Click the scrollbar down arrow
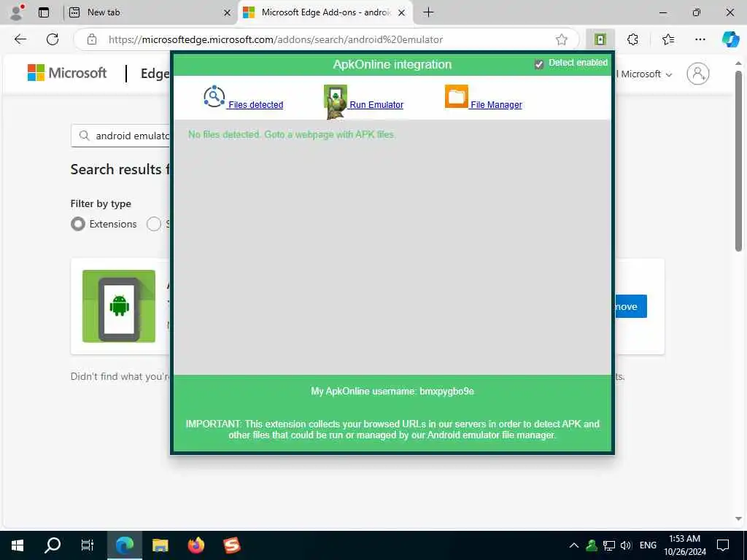Image resolution: width=747 pixels, height=560 pixels. point(738,518)
